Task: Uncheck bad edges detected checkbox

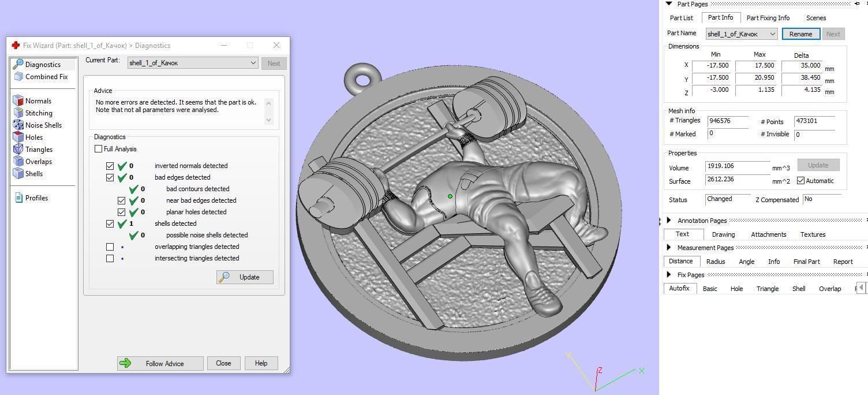Action: (x=110, y=177)
